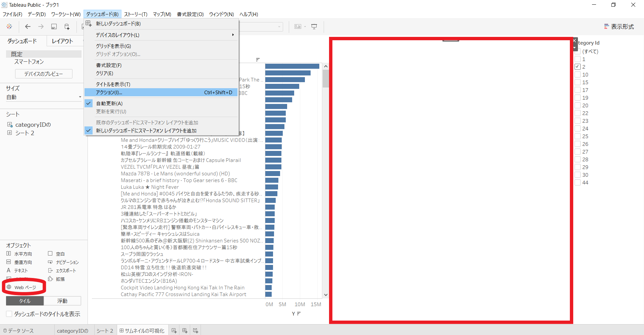Select the ナビゲーション navigation object

pos(63,262)
